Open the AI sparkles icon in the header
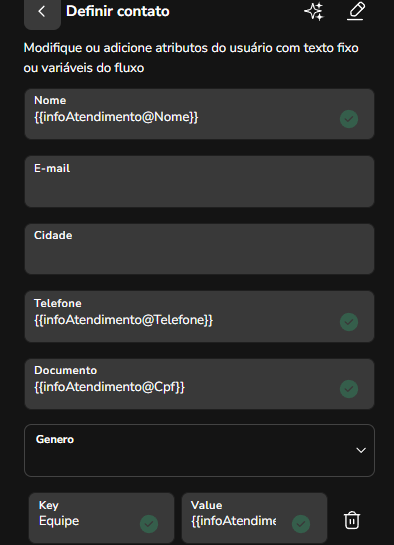394x545 pixels. (x=314, y=11)
